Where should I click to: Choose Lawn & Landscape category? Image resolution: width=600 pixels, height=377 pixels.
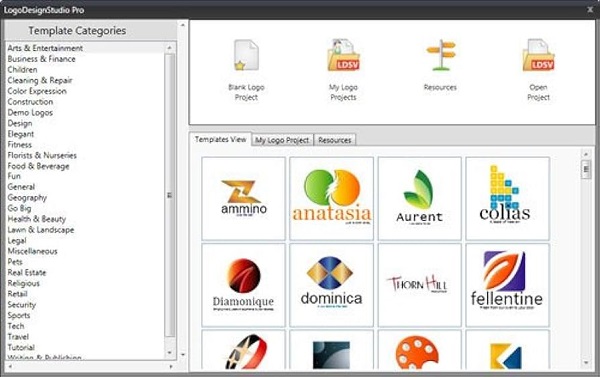point(41,230)
